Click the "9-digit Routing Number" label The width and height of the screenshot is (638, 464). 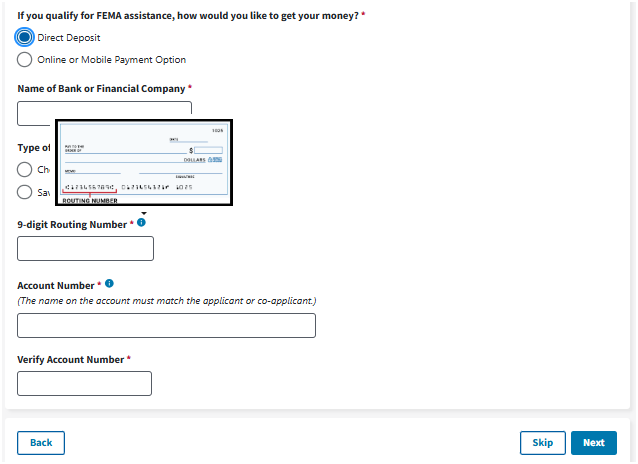[72, 225]
